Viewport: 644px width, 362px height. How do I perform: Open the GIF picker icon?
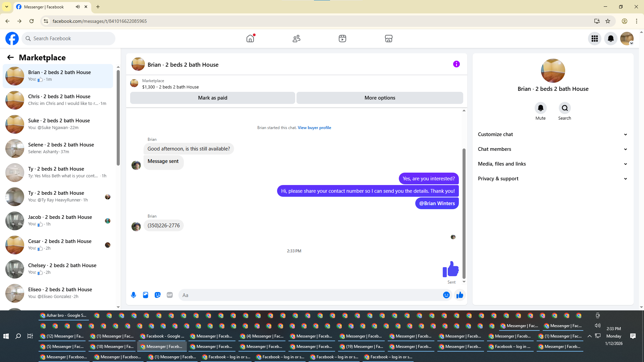[170, 295]
